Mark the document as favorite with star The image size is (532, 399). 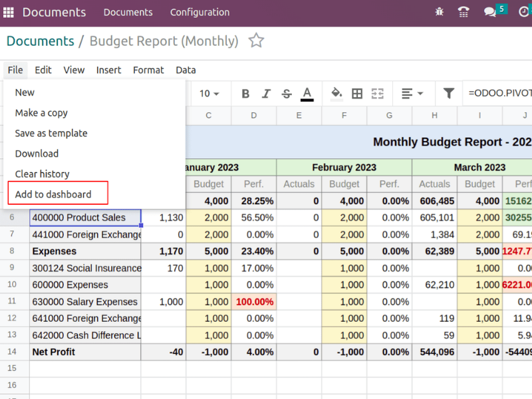256,41
